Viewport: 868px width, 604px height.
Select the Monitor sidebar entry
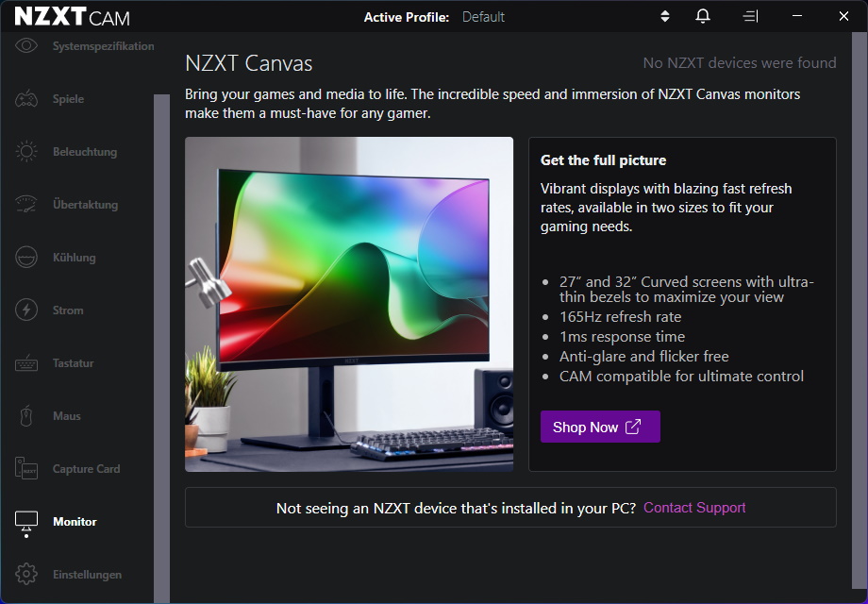coord(27,521)
